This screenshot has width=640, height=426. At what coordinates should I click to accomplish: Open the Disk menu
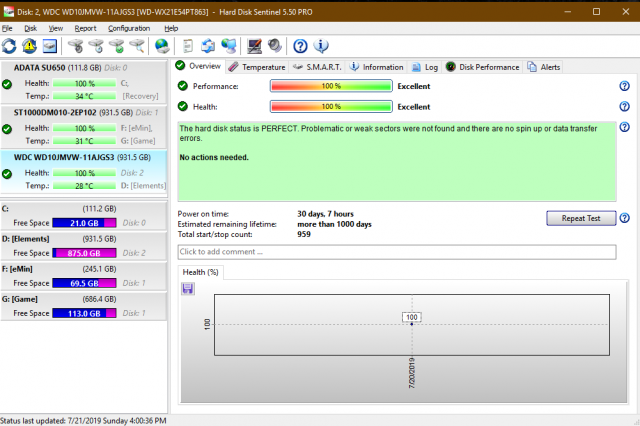[30, 28]
